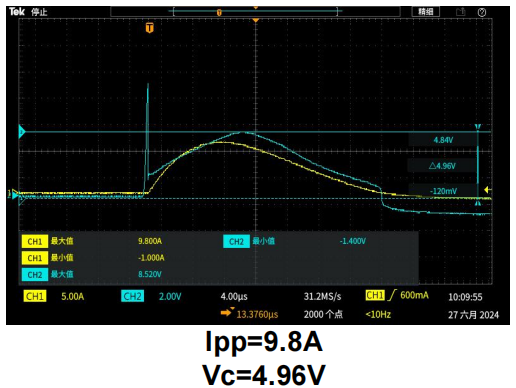Click the waveform record overview bar
Image resolution: width=516 pixels, height=388 pixels.
255,12
